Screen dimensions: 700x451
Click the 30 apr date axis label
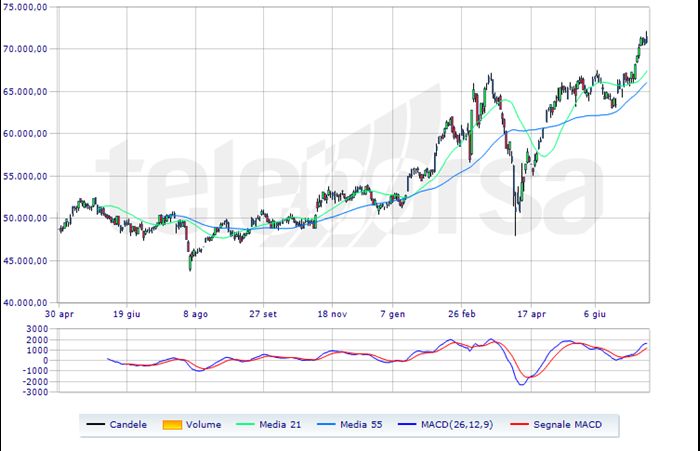59,314
